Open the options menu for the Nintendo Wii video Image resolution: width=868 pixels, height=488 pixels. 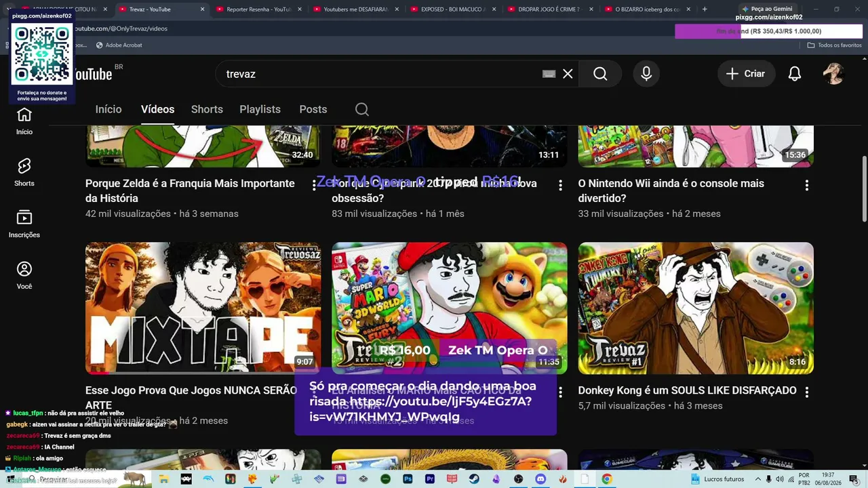(x=806, y=185)
